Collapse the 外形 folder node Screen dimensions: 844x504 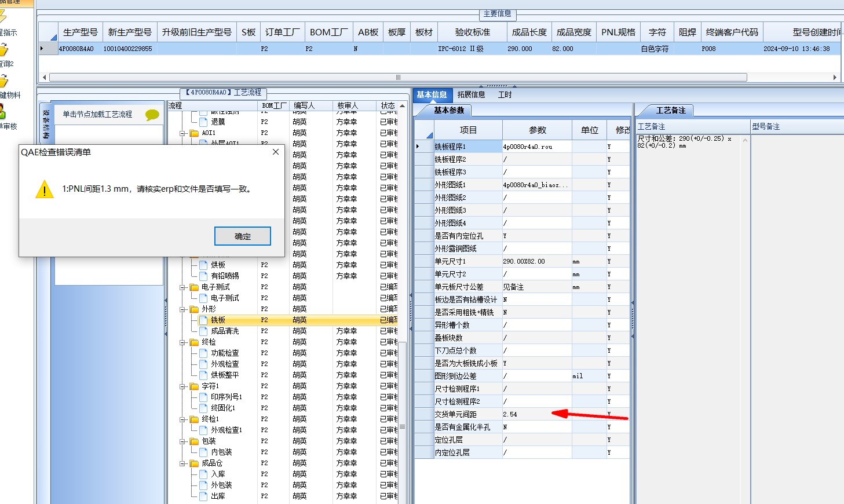click(183, 309)
